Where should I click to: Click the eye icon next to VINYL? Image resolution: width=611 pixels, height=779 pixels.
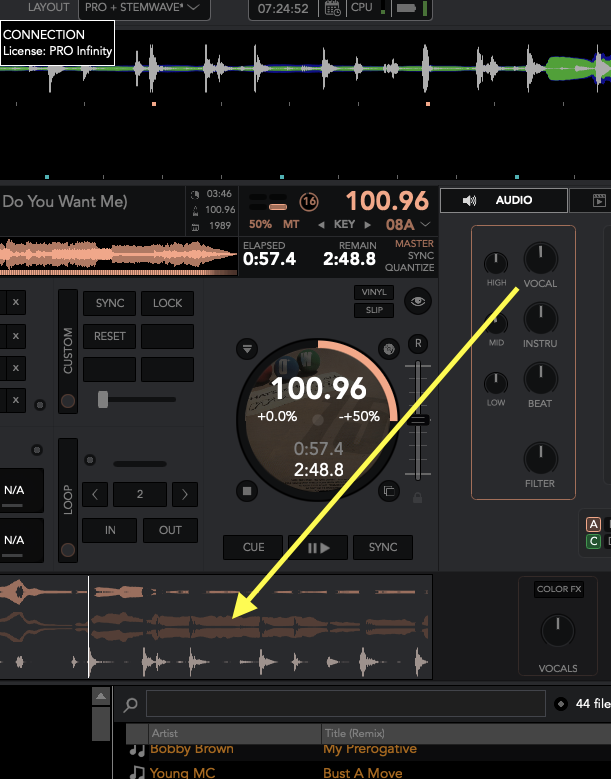[418, 301]
